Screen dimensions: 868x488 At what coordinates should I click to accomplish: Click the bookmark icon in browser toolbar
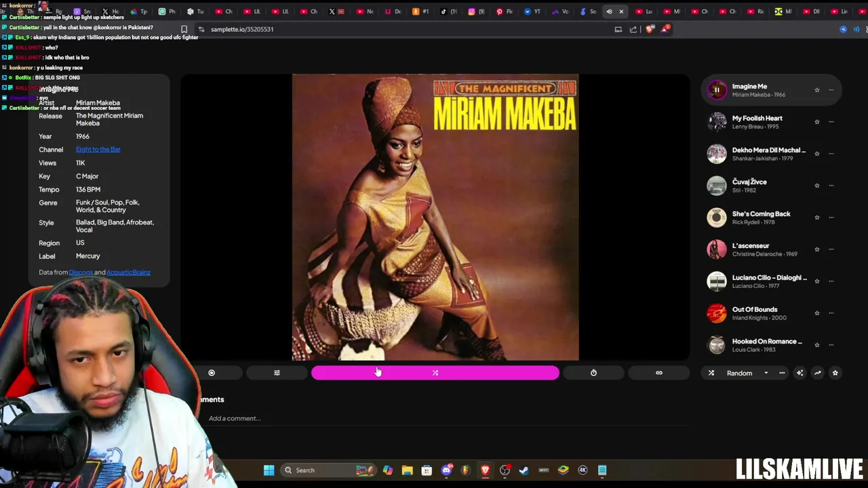point(184,29)
